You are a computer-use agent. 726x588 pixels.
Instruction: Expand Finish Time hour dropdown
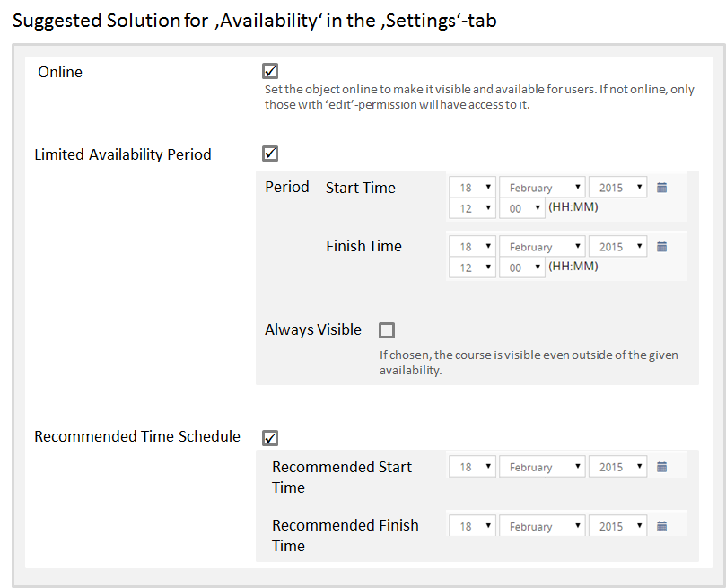click(x=473, y=268)
